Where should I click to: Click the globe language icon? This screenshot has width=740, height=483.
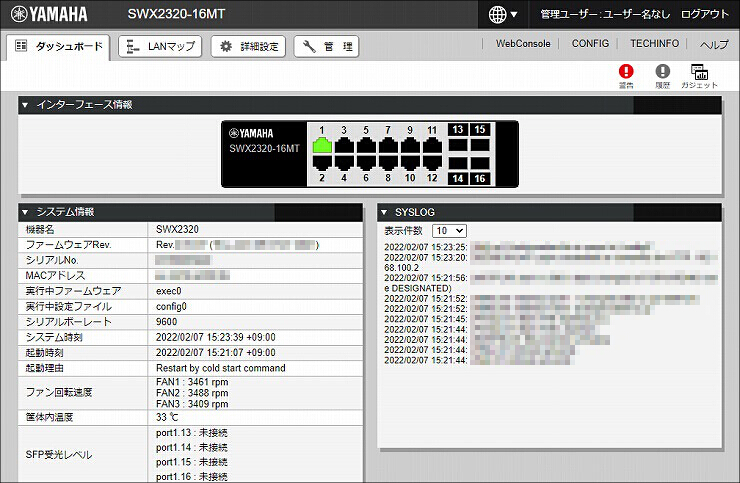click(x=497, y=15)
